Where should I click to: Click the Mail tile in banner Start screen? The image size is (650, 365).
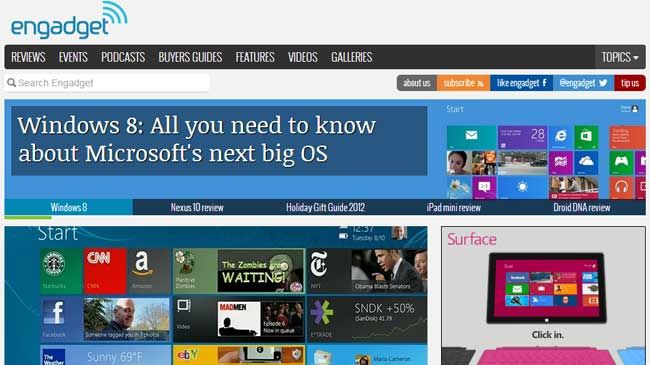(471, 137)
